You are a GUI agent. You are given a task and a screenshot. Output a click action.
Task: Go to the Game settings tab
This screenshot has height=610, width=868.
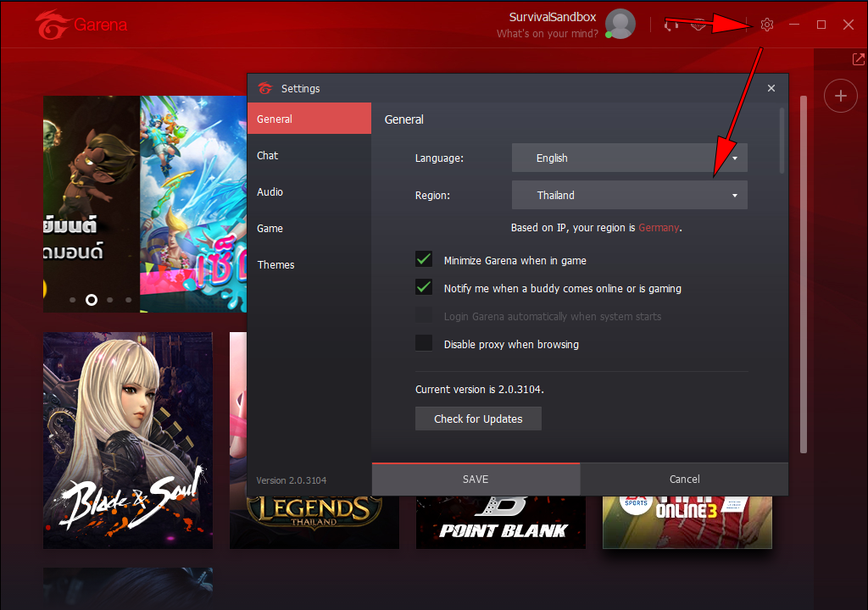309,229
